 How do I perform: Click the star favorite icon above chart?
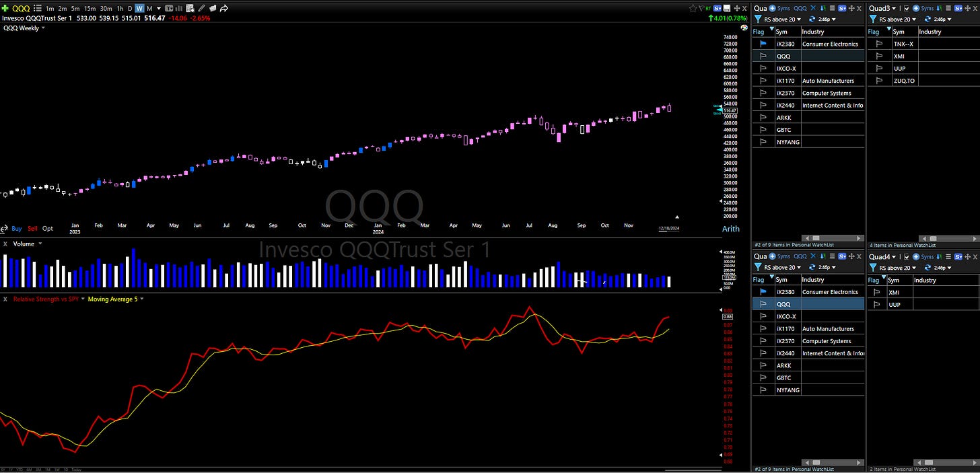[x=693, y=8]
